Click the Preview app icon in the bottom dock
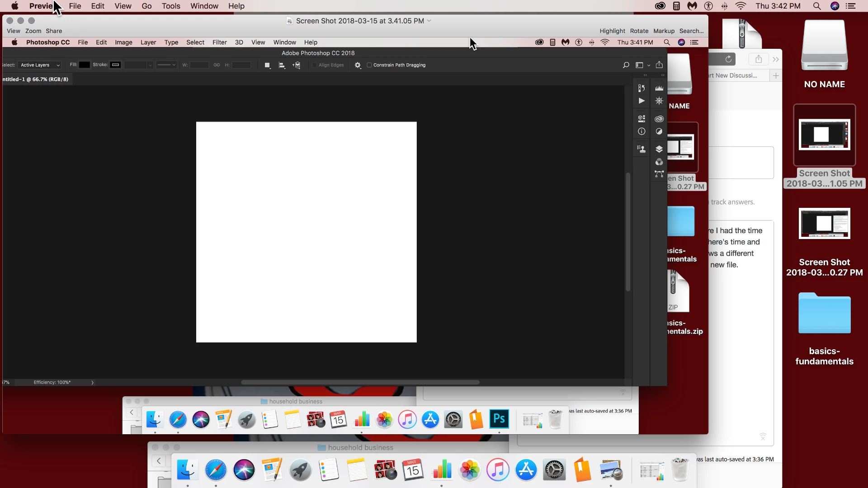868x488 pixels. pyautogui.click(x=611, y=470)
